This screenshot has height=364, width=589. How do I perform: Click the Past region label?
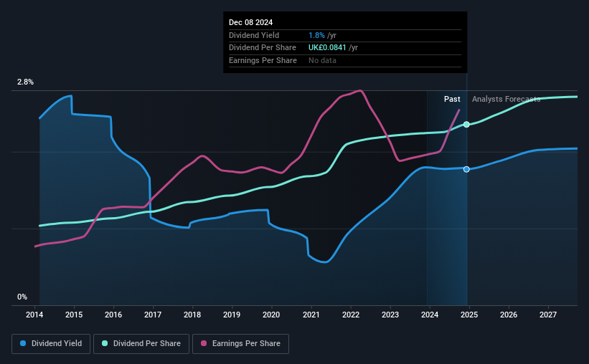click(x=452, y=99)
